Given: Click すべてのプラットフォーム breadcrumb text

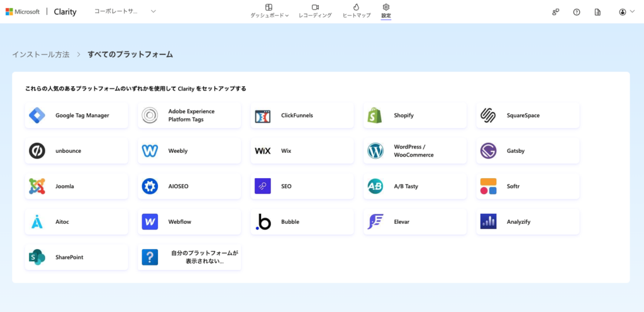Looking at the screenshot, I should tap(130, 54).
